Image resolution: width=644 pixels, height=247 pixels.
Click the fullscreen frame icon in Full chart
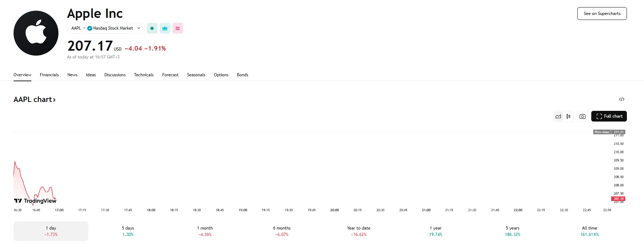(599, 116)
